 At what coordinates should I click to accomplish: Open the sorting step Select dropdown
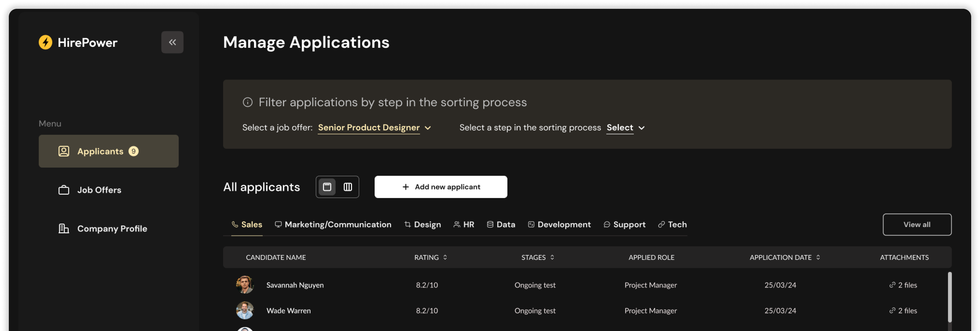click(x=625, y=128)
